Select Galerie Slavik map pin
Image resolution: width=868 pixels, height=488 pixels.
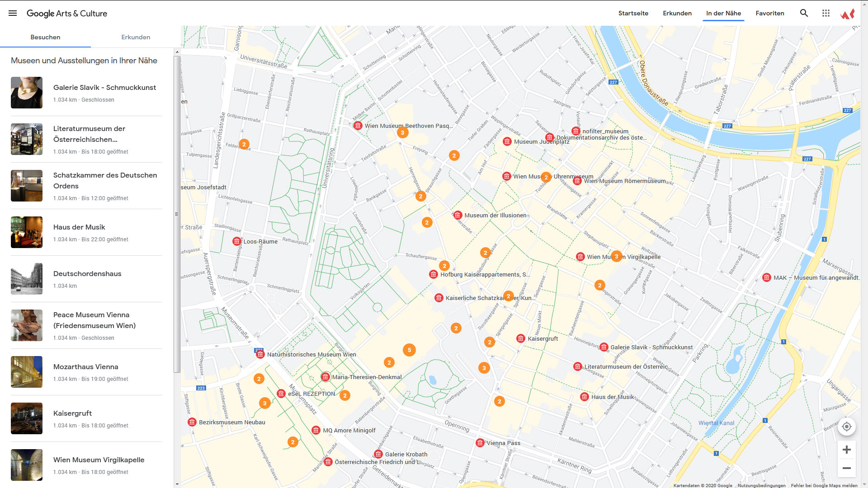point(604,347)
